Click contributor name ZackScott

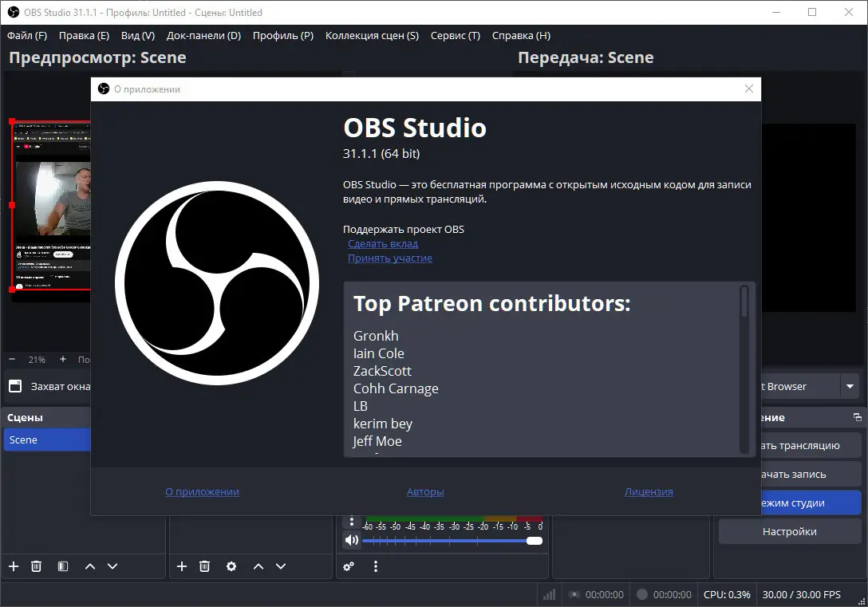pos(382,371)
